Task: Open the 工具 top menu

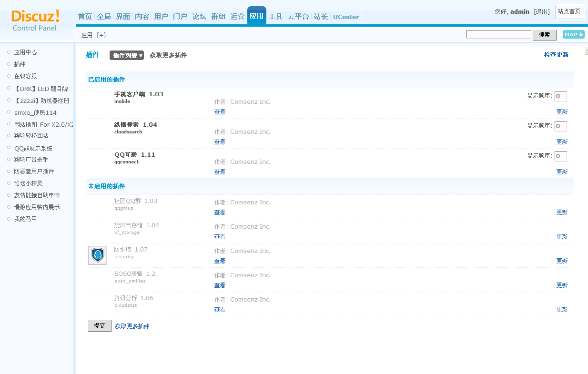Action: click(275, 17)
